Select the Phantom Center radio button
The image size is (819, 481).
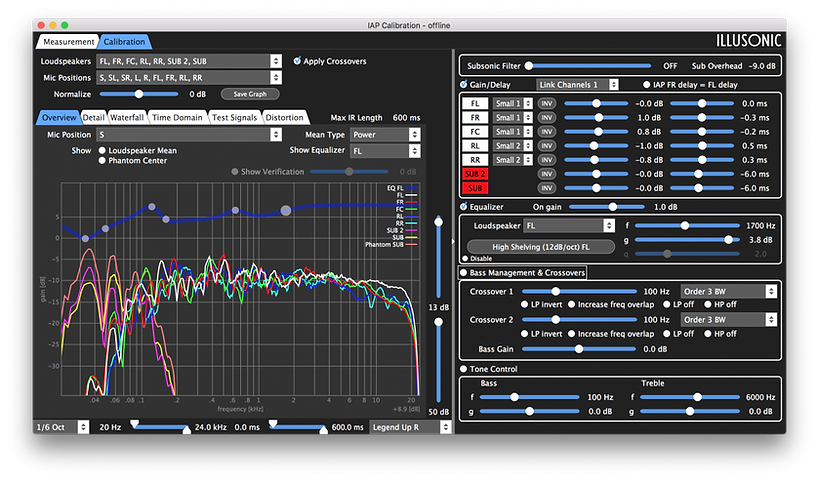(x=102, y=160)
